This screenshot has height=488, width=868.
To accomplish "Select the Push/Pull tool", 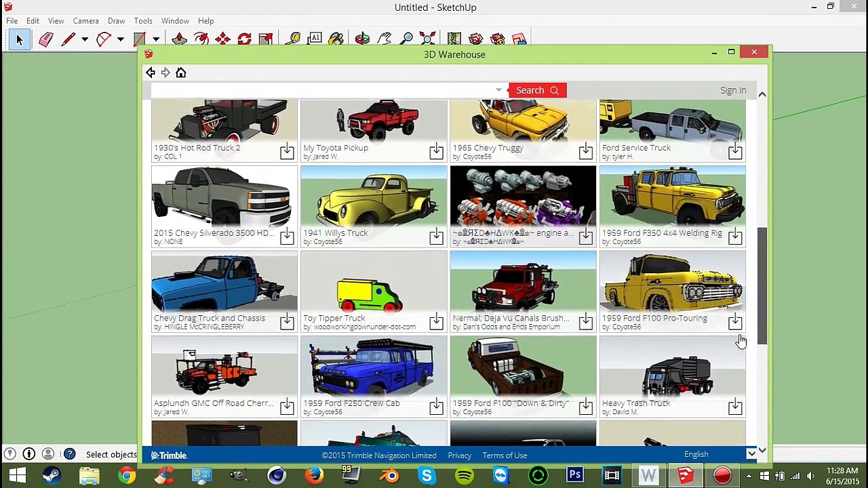I will pyautogui.click(x=179, y=39).
